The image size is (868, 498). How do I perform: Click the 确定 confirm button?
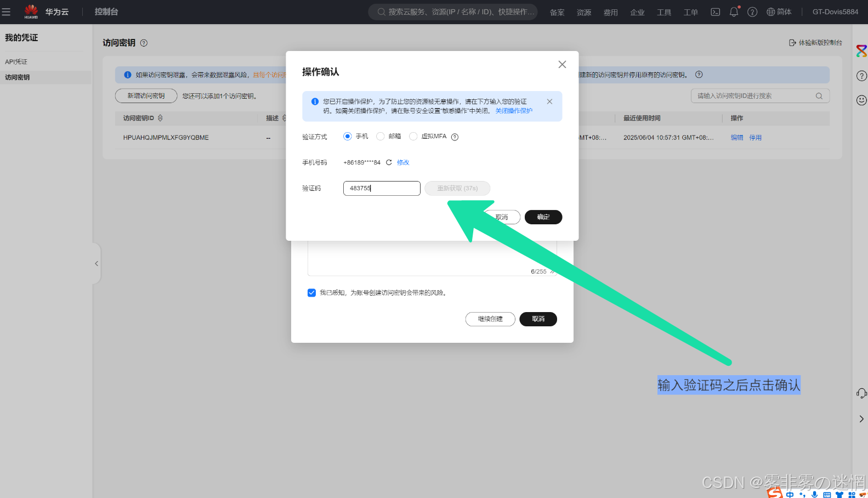click(543, 217)
